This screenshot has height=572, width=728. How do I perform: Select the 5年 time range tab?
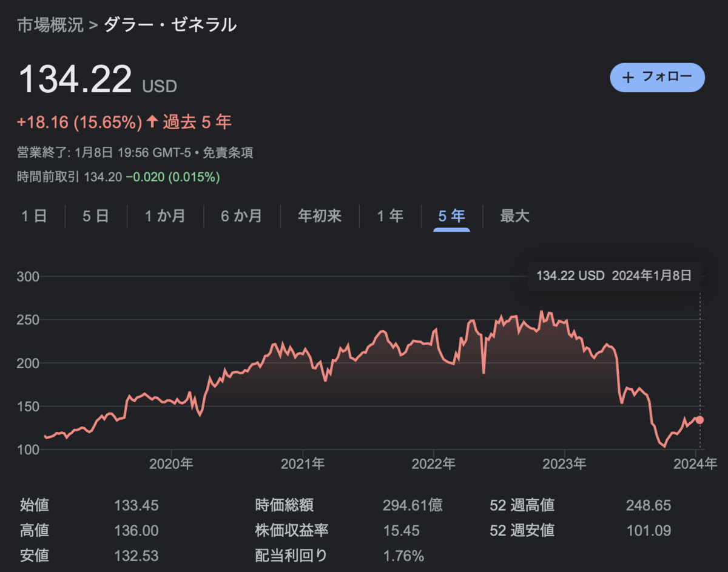click(451, 216)
